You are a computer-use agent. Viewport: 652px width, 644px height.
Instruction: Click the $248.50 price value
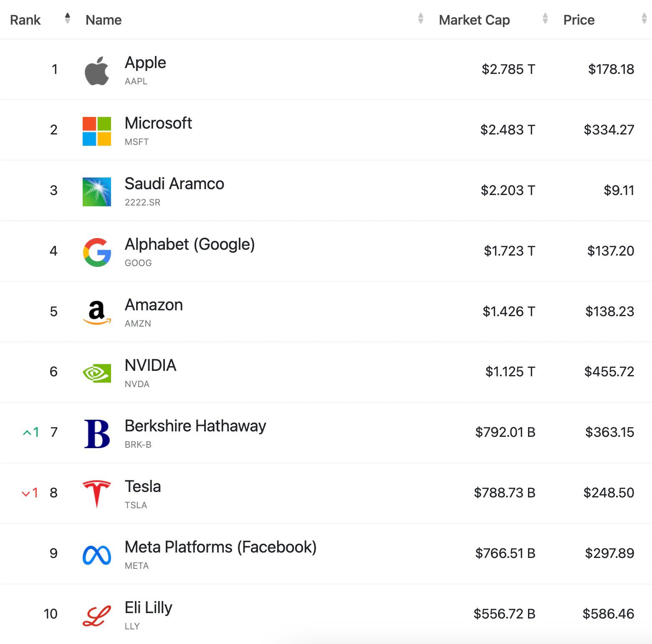pos(609,493)
